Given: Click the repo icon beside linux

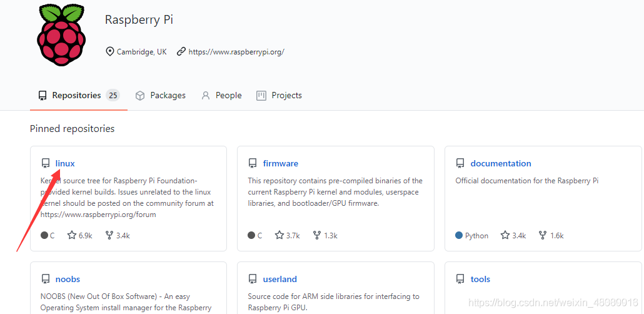Looking at the screenshot, I should pos(45,164).
